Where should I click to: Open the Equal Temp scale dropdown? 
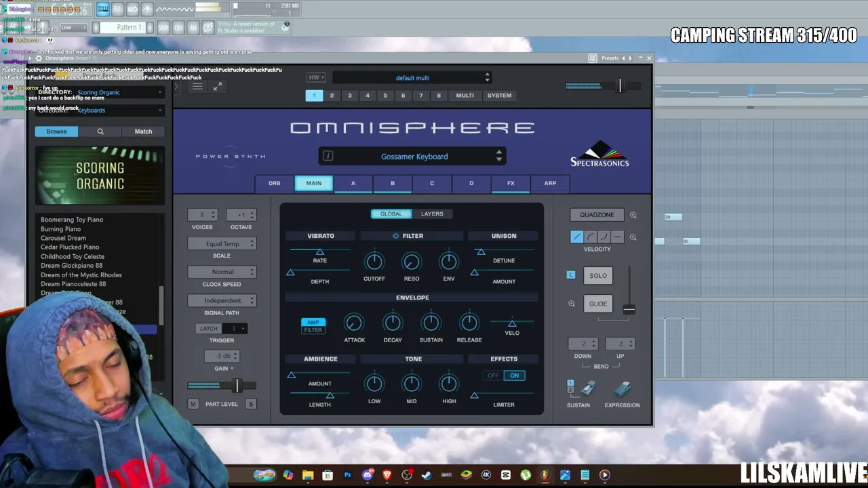222,244
